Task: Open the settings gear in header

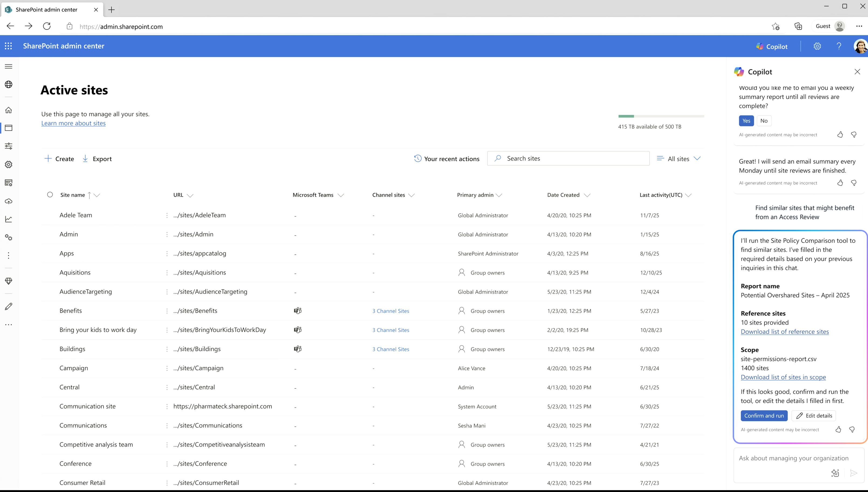Action: click(x=817, y=46)
